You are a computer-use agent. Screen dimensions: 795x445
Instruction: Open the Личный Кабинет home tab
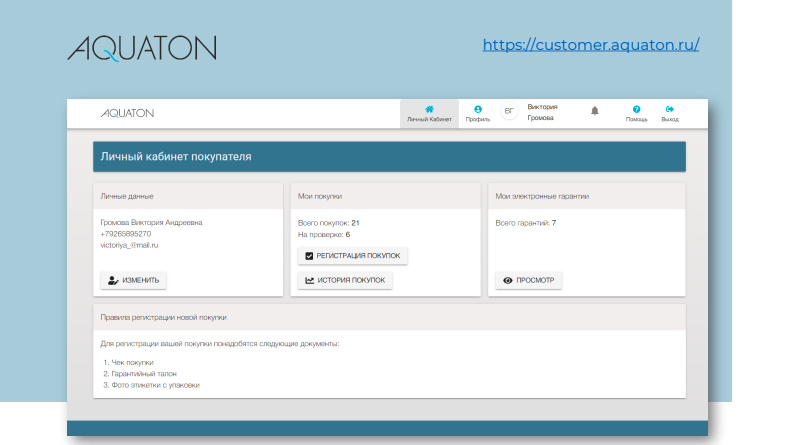click(429, 114)
